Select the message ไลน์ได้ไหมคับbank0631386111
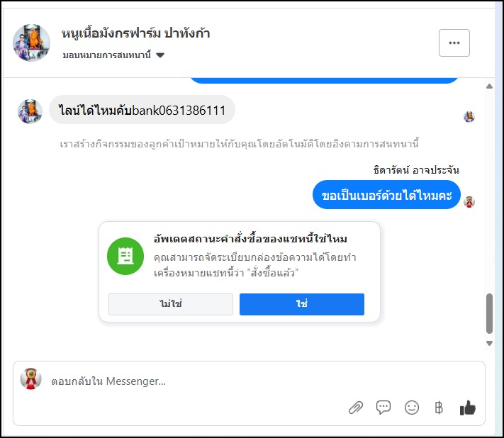This screenshot has height=438, width=504. [142, 110]
